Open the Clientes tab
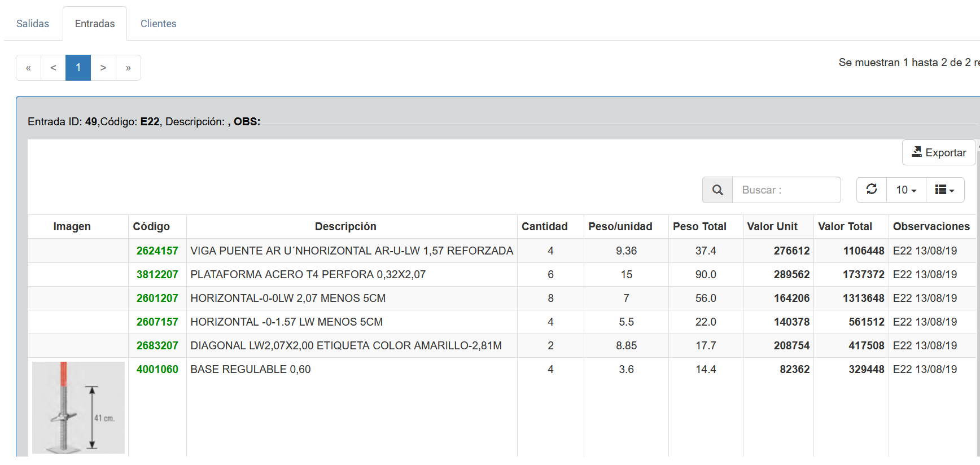 pyautogui.click(x=158, y=24)
